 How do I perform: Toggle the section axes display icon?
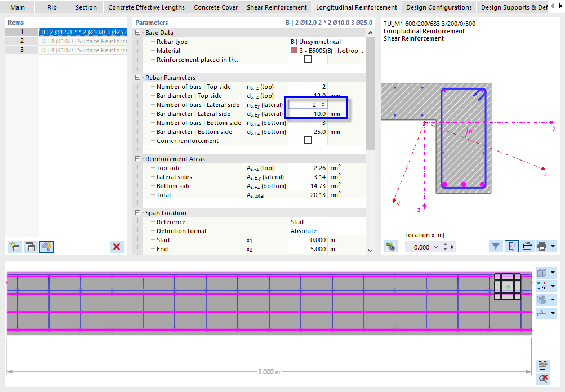coord(511,247)
